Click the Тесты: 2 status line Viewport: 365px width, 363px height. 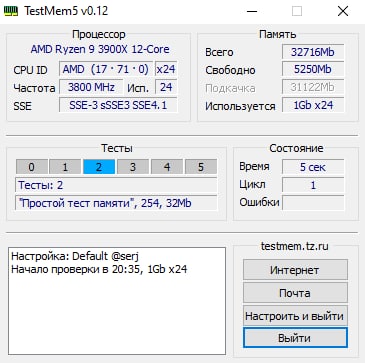pyautogui.click(x=116, y=185)
